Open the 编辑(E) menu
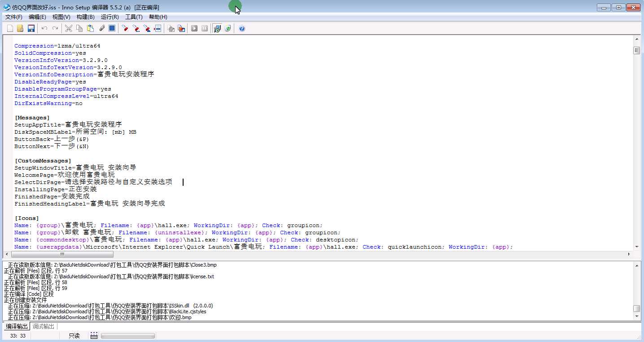The height and width of the screenshot is (342, 644). 37,17
